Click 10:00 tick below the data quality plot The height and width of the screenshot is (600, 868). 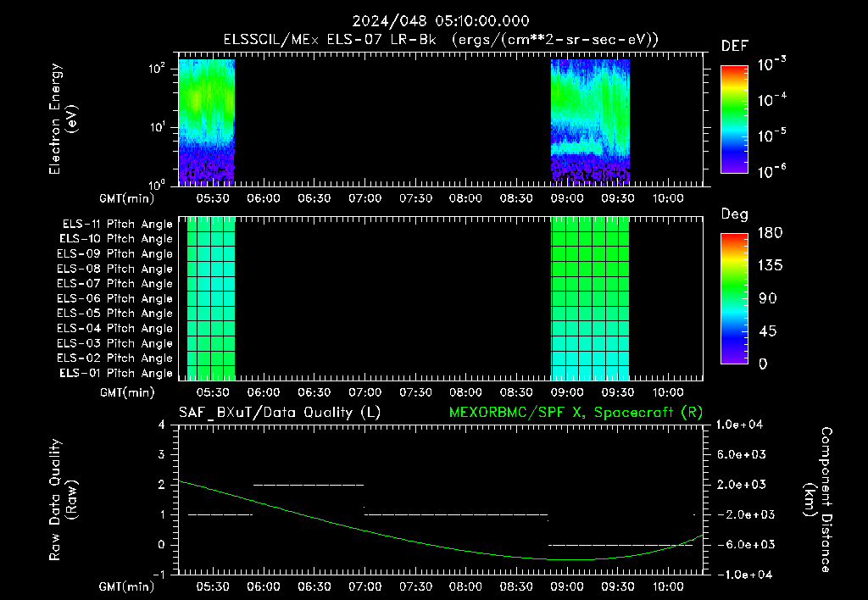(x=668, y=586)
